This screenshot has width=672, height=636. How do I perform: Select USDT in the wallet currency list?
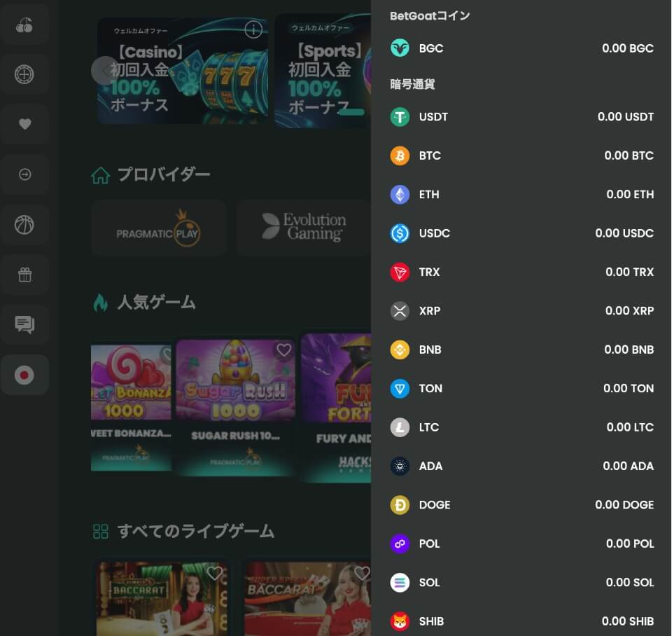pyautogui.click(x=521, y=117)
